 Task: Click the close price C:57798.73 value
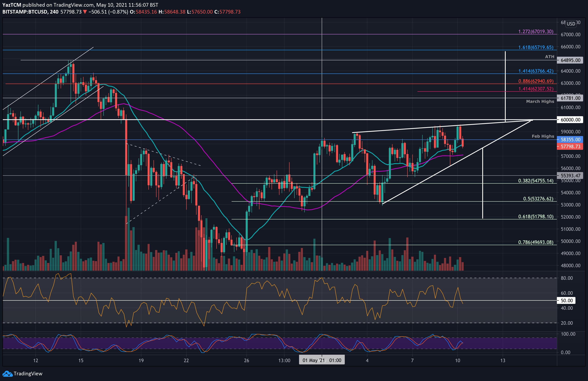[x=227, y=12]
